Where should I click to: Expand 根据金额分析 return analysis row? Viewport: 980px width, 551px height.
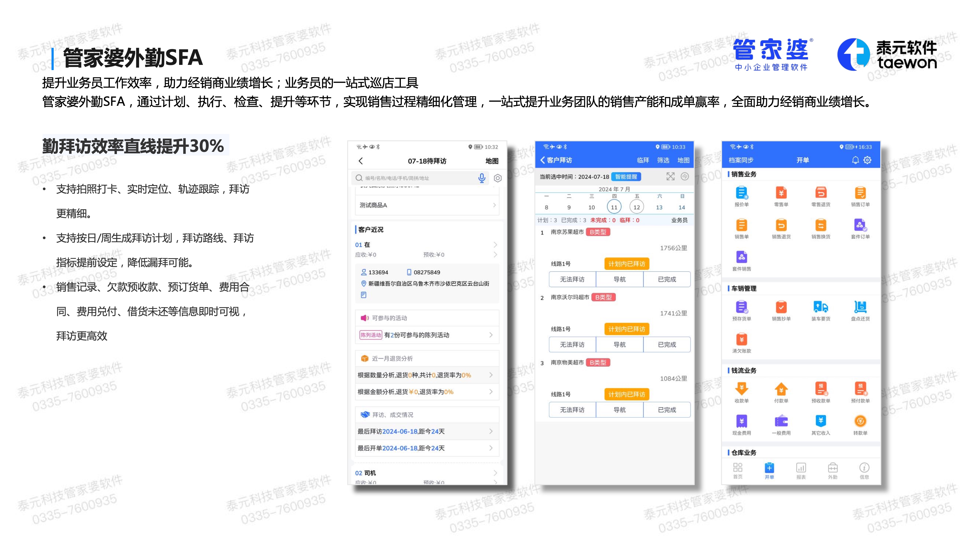coord(427,392)
